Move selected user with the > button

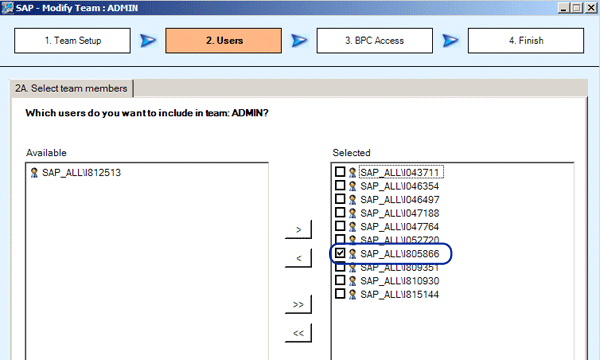click(x=298, y=230)
